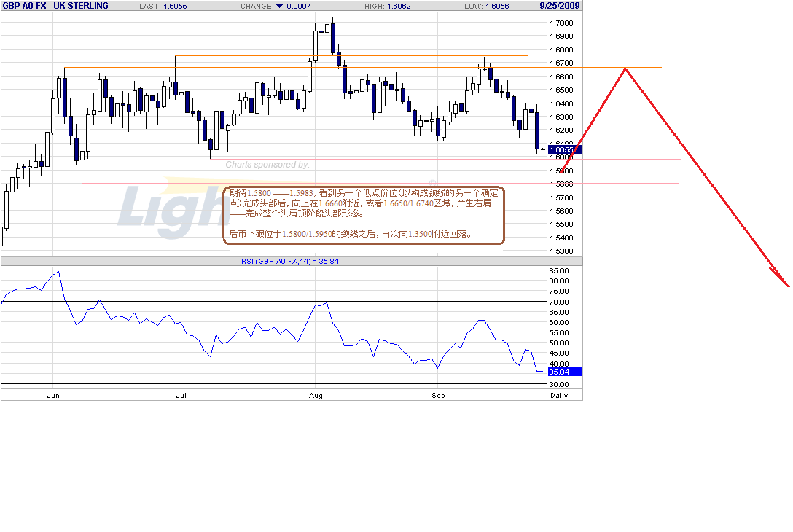The image size is (793, 532).
Task: Click the Sep month label
Action: click(x=438, y=396)
